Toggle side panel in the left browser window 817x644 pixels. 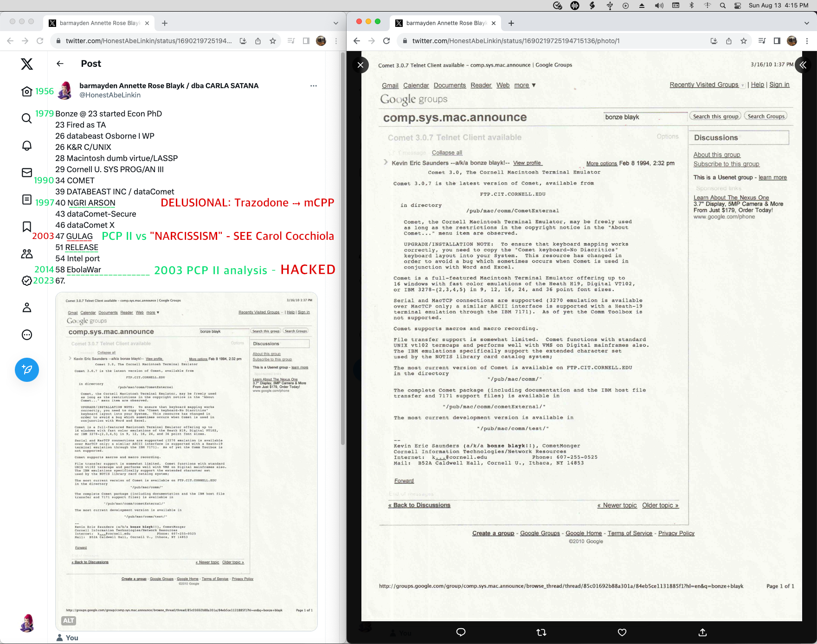tap(306, 41)
